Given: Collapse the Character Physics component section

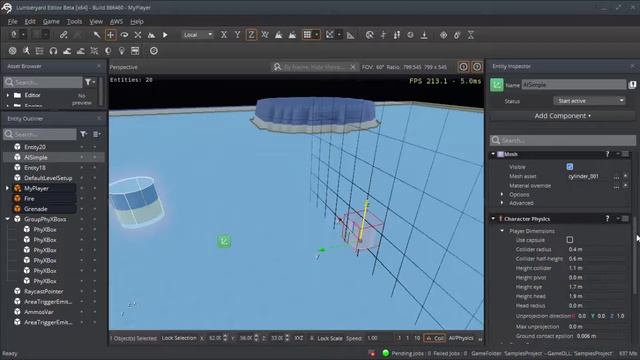Looking at the screenshot, I should (493, 219).
